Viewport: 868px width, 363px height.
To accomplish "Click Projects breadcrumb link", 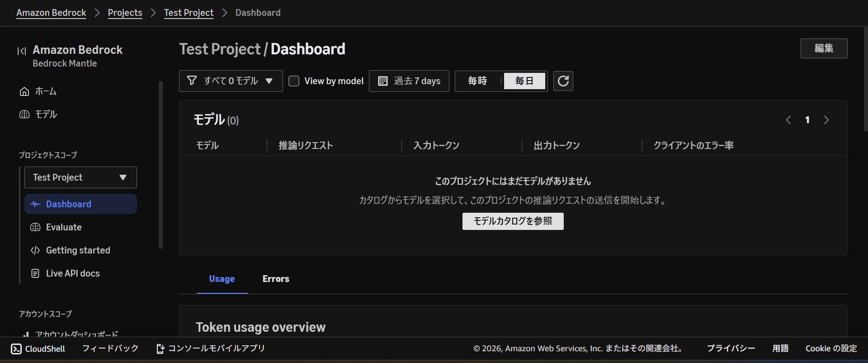I will (125, 13).
